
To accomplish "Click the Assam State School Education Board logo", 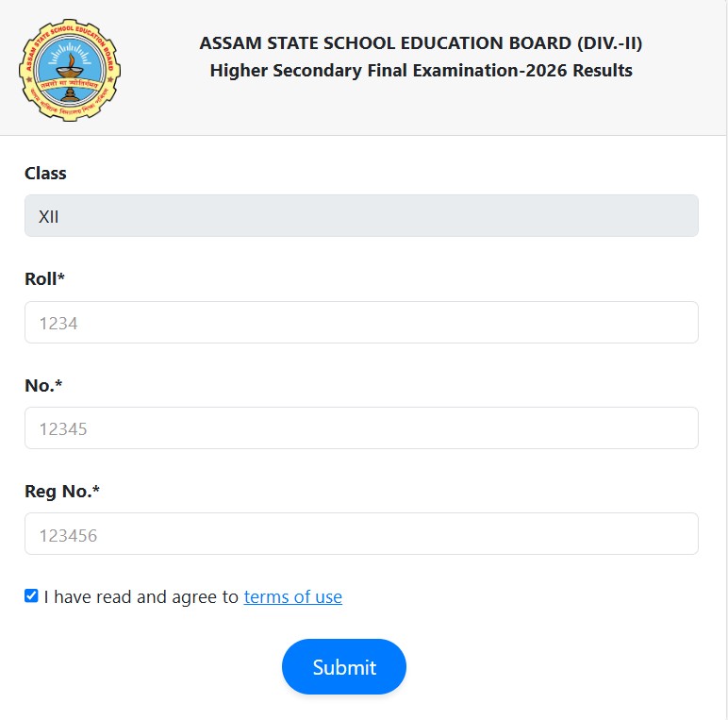I will [x=70, y=70].
